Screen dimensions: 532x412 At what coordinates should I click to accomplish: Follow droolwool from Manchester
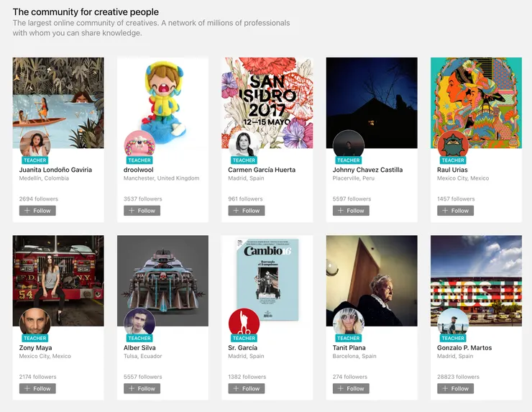[x=142, y=211]
